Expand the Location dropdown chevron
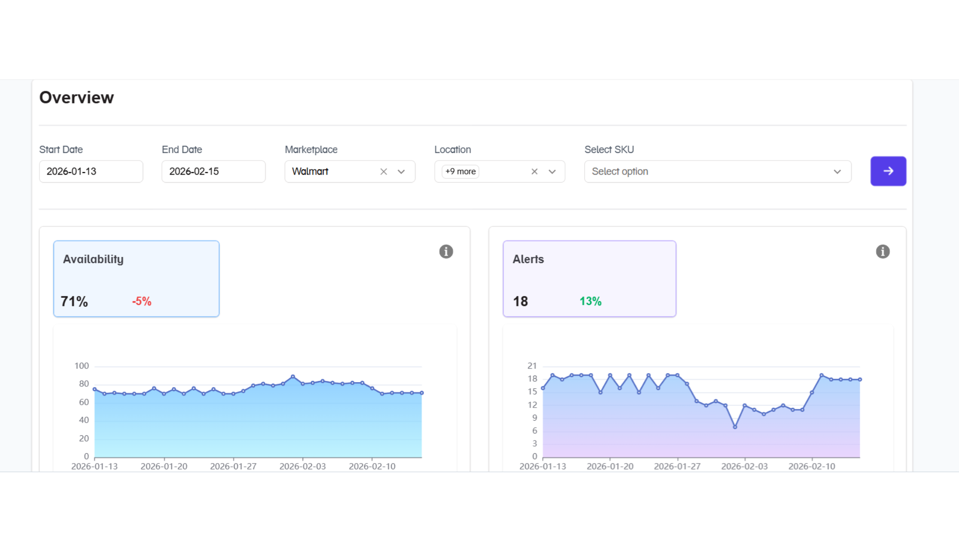The image size is (959, 560). pos(552,172)
